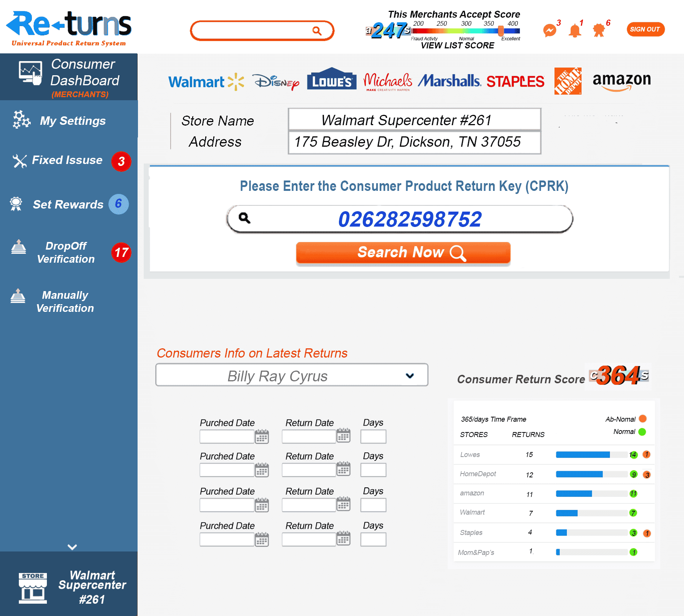Click the Fixed Issue tools icon
Viewport: 684px width, 616px height.
(x=20, y=161)
